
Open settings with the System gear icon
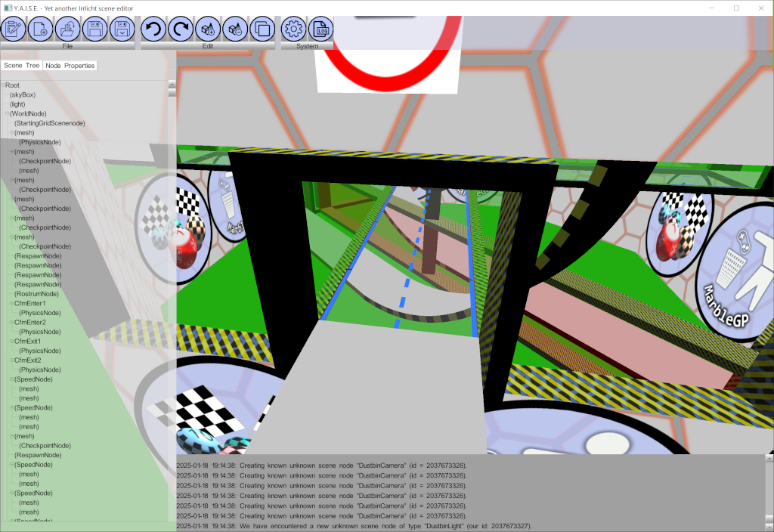pyautogui.click(x=294, y=29)
